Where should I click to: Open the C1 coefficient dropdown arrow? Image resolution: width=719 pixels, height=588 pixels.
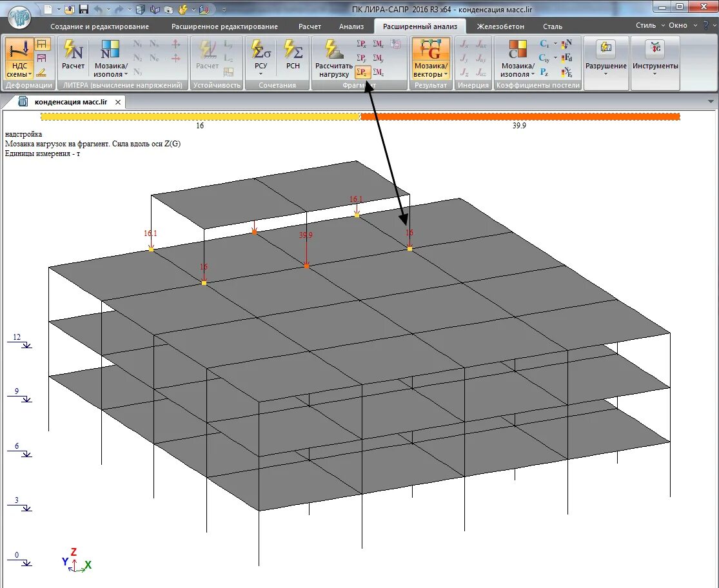click(x=556, y=44)
